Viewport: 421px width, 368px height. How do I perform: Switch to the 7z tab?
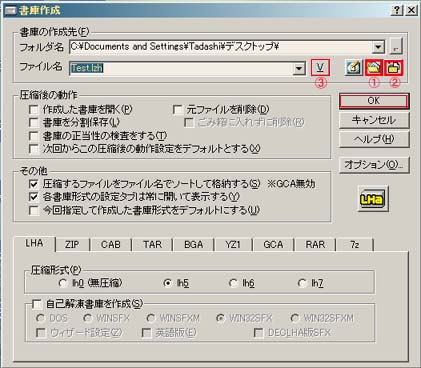(x=355, y=244)
